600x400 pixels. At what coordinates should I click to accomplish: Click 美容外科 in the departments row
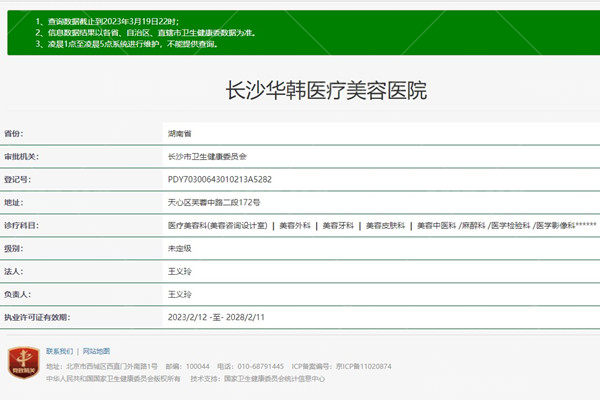coord(295,225)
